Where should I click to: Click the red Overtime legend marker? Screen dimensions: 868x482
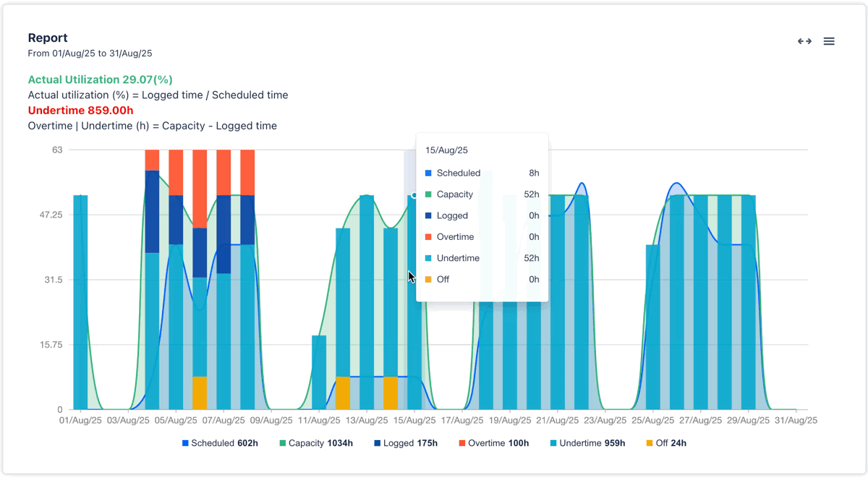click(x=461, y=443)
